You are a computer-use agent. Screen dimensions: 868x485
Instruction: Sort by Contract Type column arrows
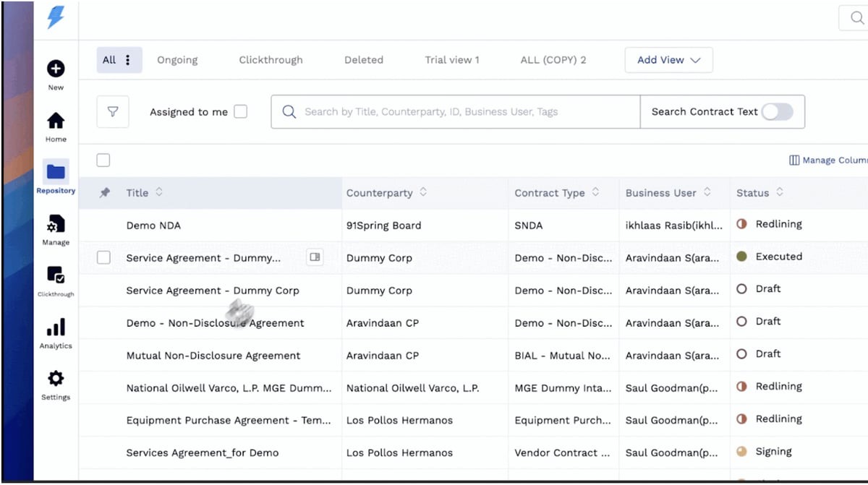pyautogui.click(x=596, y=192)
